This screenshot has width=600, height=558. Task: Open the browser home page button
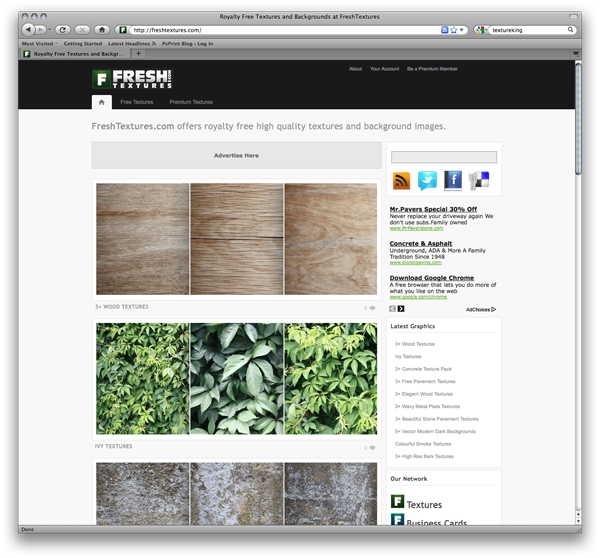(102, 29)
